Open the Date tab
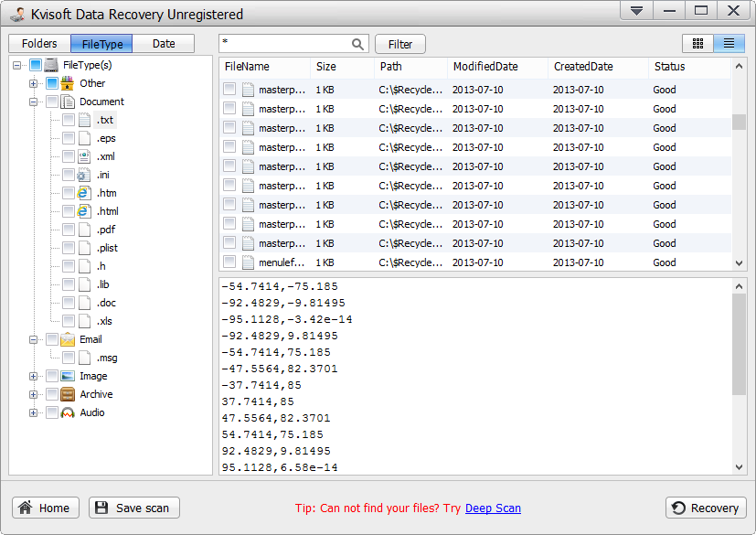The width and height of the screenshot is (756, 535). (164, 43)
